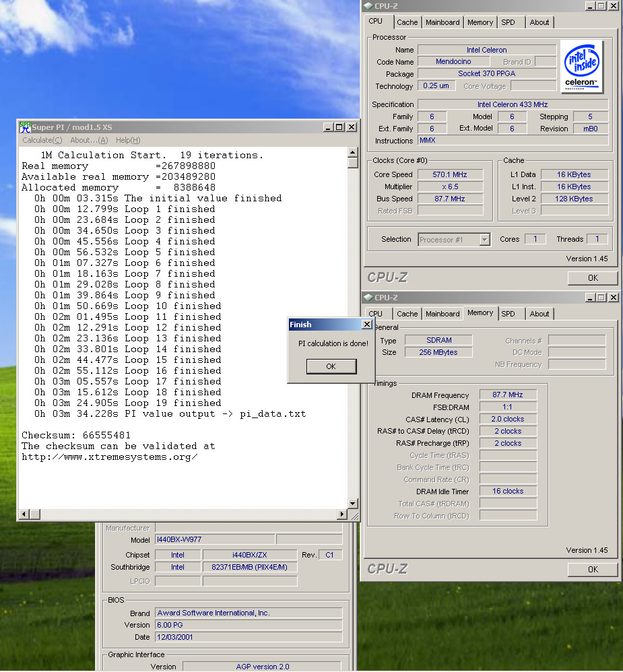
Task: Switch to Cache tab in top CPU-Z
Action: (x=407, y=22)
